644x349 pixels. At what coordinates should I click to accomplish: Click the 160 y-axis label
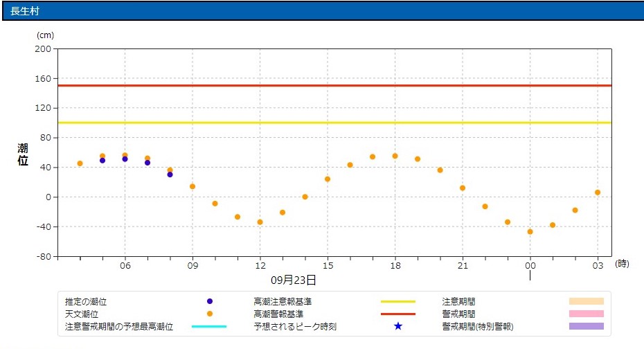pyautogui.click(x=43, y=78)
